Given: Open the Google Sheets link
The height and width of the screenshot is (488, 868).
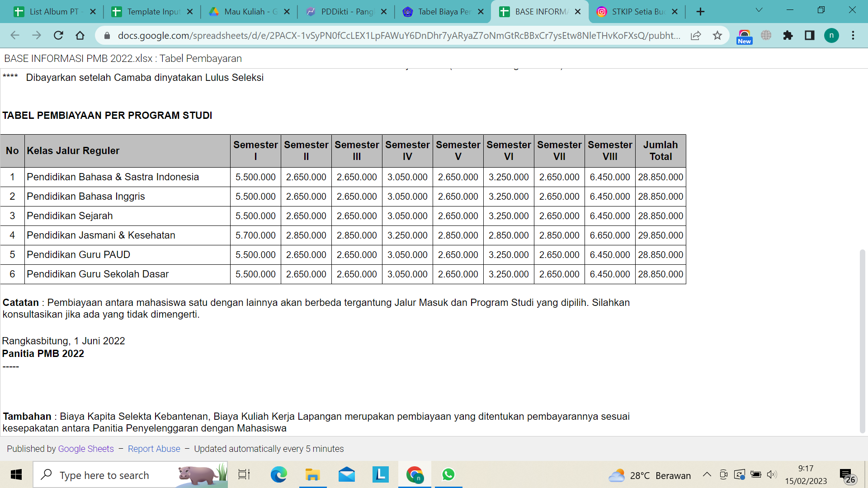Looking at the screenshot, I should click(86, 449).
